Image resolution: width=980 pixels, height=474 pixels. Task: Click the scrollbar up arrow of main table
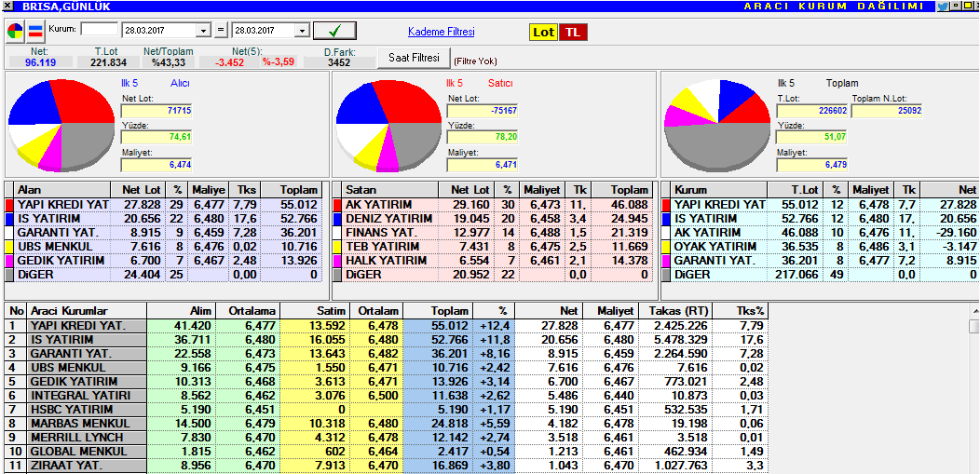click(x=973, y=310)
